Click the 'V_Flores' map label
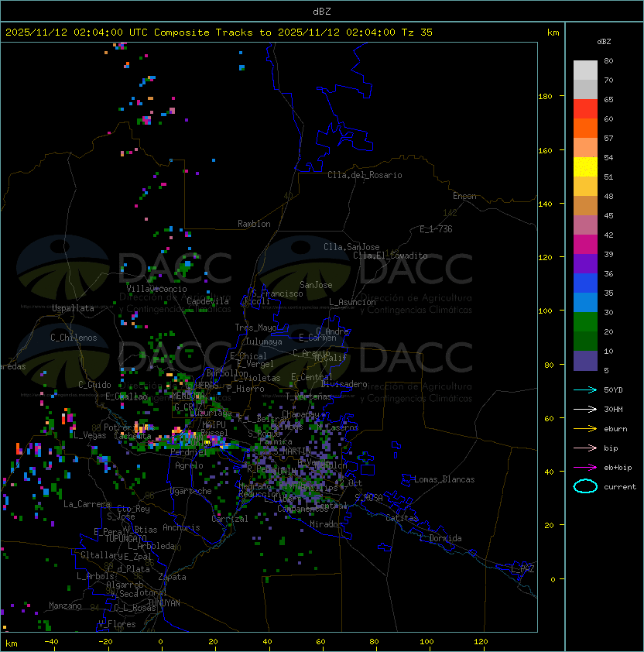This screenshot has width=644, height=652. pos(117,624)
